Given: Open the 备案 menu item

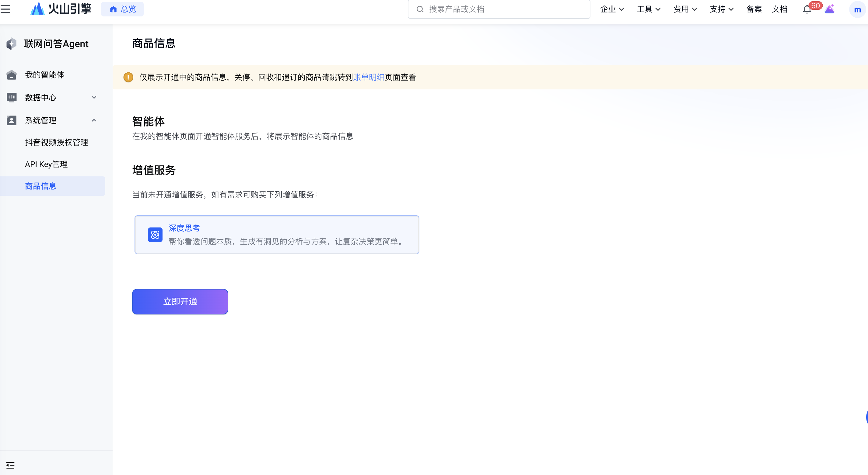Looking at the screenshot, I should (754, 9).
